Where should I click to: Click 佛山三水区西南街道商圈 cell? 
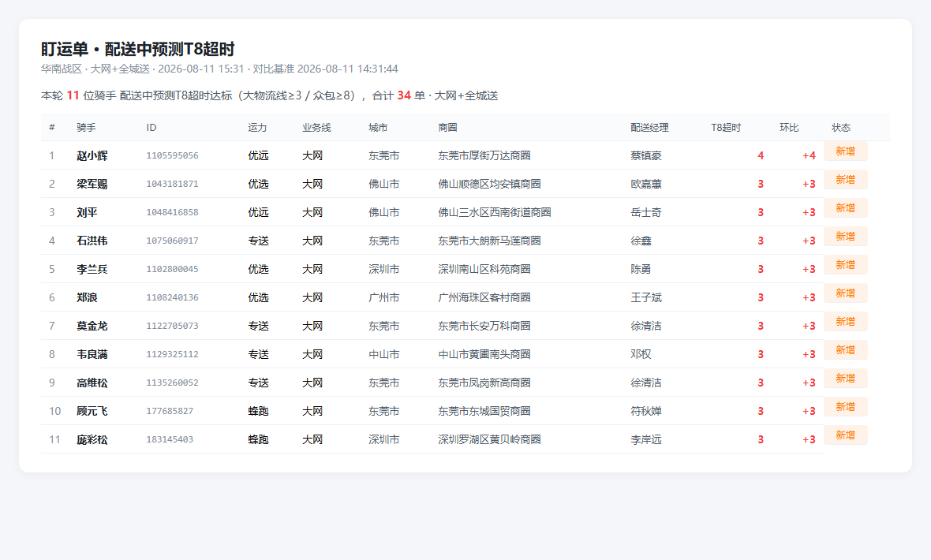click(x=495, y=213)
